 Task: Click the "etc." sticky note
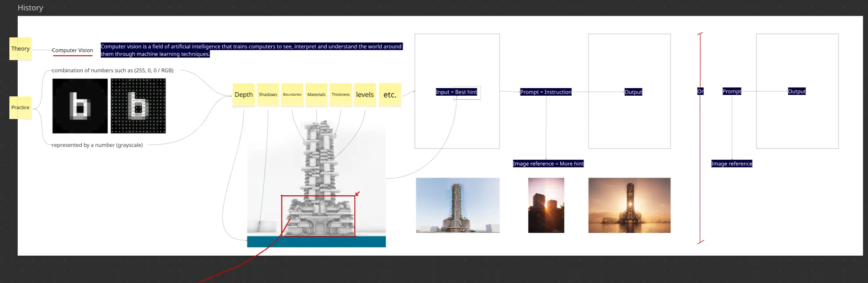tap(390, 95)
